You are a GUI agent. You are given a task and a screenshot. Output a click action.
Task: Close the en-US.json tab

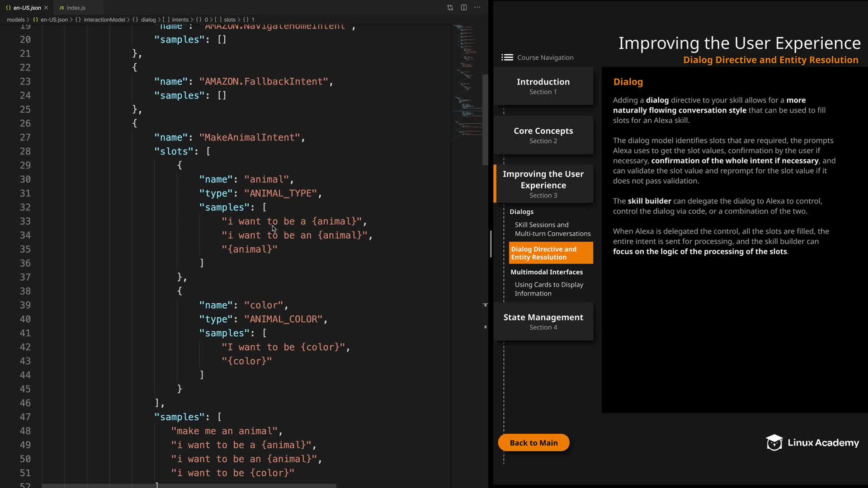[46, 8]
